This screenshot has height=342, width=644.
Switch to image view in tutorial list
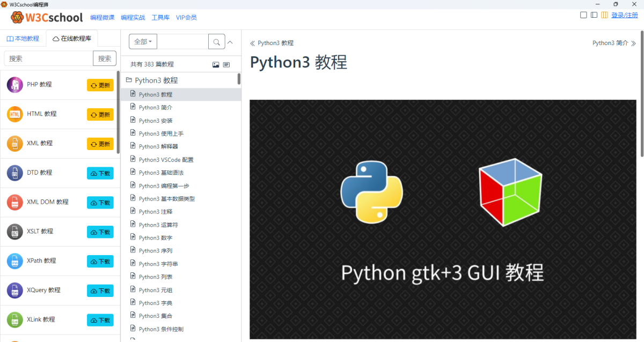click(x=216, y=65)
